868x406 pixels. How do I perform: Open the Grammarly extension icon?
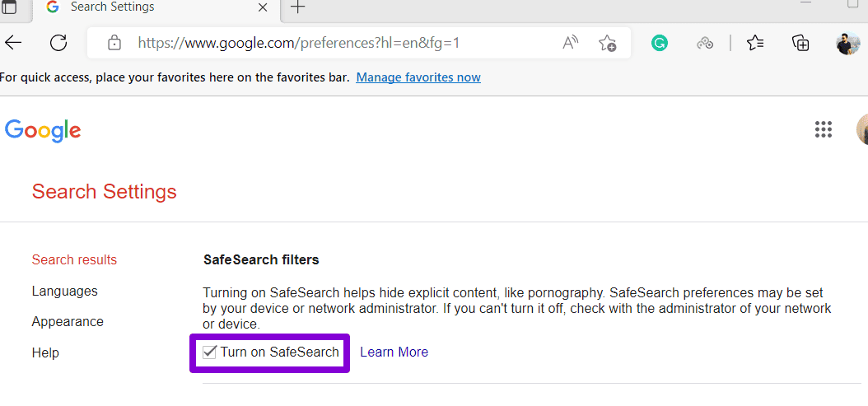(660, 43)
